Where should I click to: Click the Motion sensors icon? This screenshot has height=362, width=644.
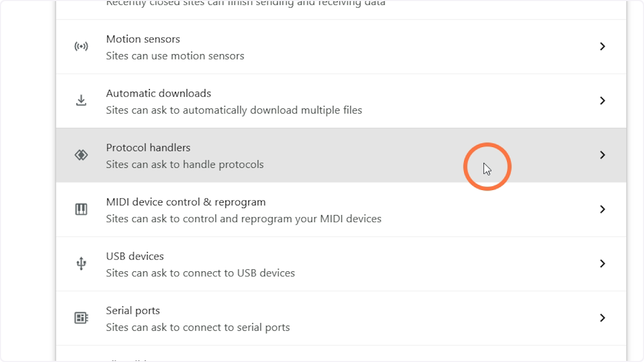click(81, 47)
